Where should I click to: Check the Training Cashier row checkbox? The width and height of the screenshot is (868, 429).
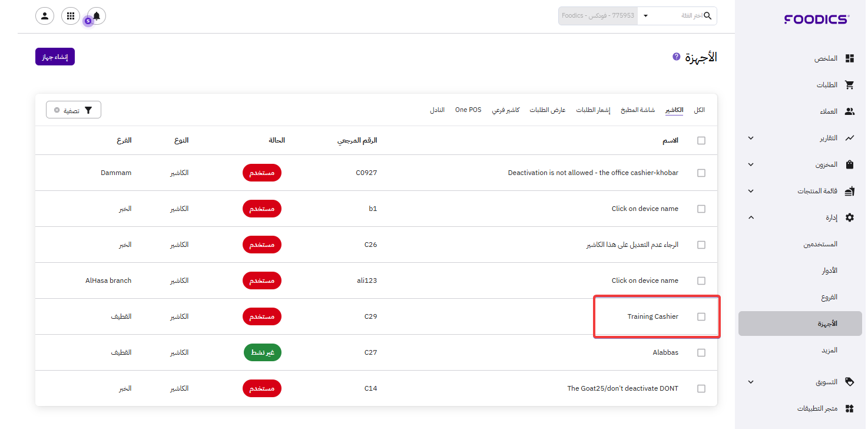click(x=701, y=316)
